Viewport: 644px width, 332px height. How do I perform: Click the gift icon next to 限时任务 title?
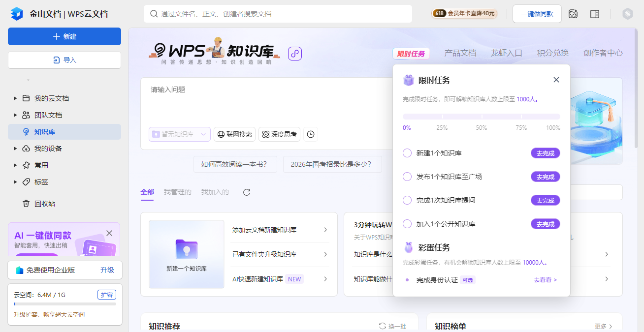[408, 80]
